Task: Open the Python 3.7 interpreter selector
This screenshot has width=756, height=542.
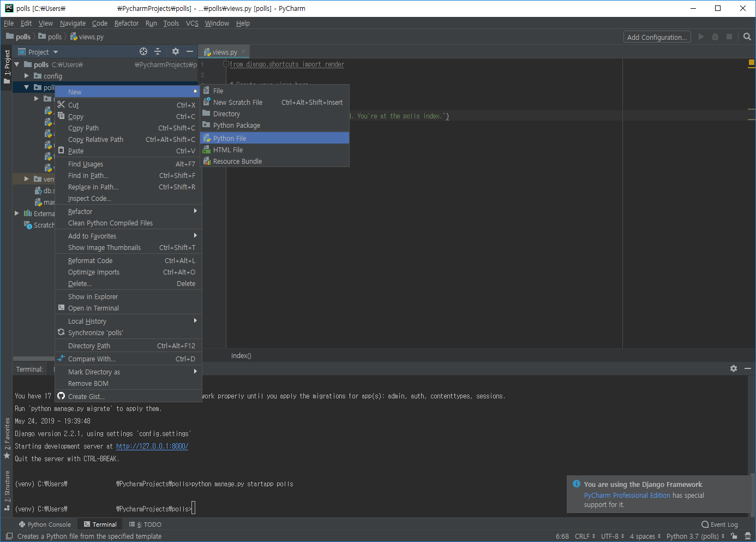Action: pyautogui.click(x=695, y=536)
